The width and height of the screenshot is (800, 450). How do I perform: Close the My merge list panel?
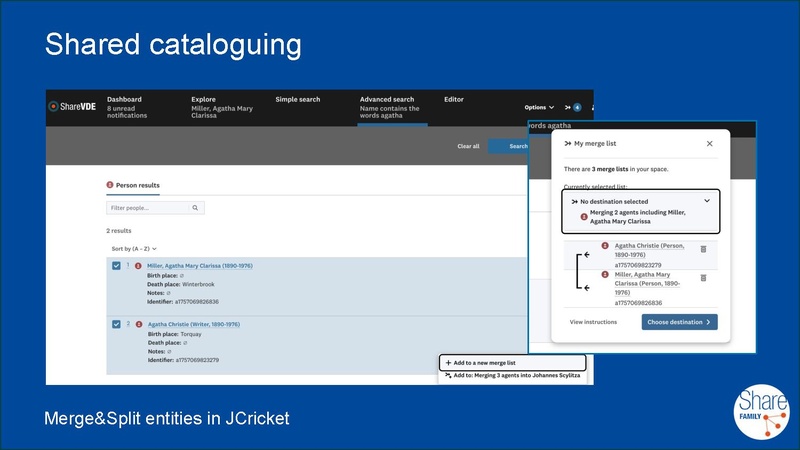(x=710, y=144)
